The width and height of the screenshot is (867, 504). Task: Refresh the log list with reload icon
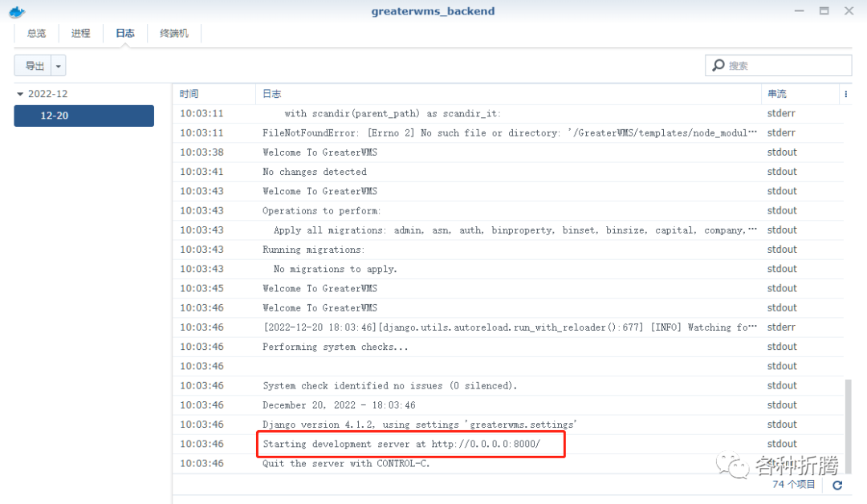tap(837, 485)
